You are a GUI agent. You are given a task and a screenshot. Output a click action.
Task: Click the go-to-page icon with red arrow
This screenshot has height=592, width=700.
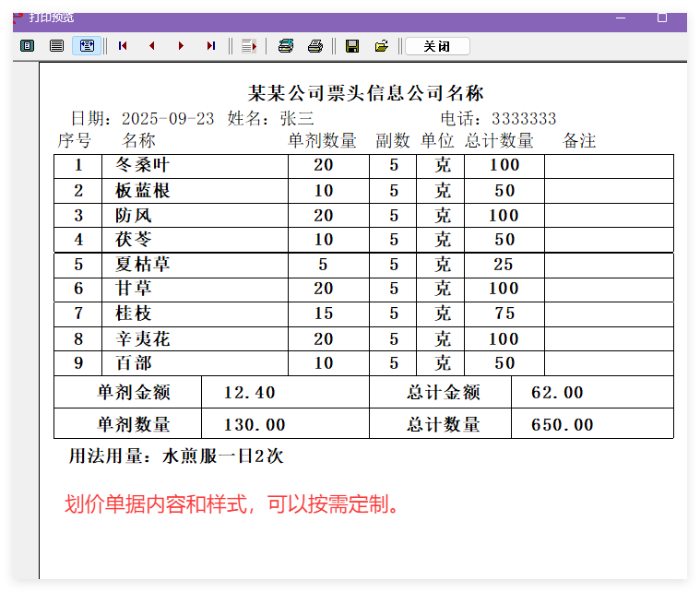coord(247,45)
